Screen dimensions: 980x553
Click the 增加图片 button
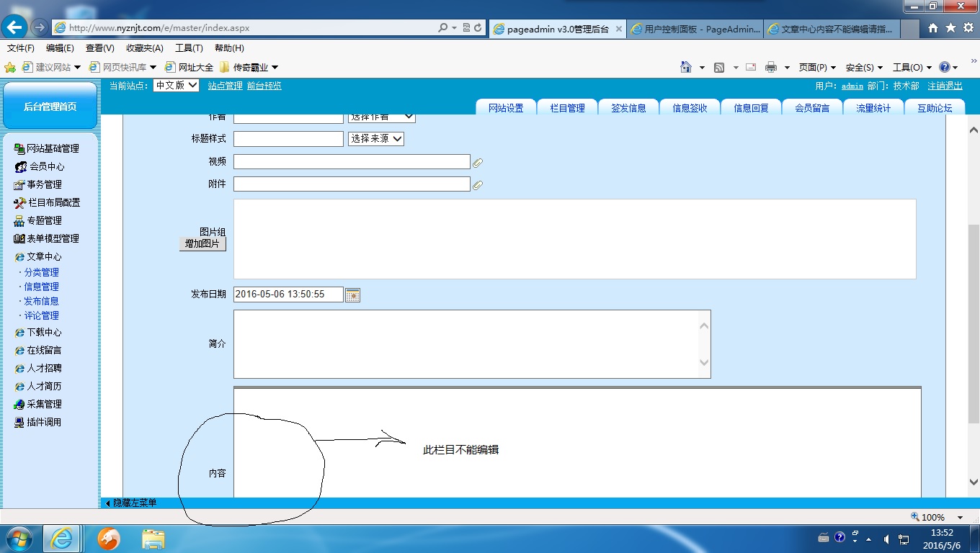tap(202, 244)
